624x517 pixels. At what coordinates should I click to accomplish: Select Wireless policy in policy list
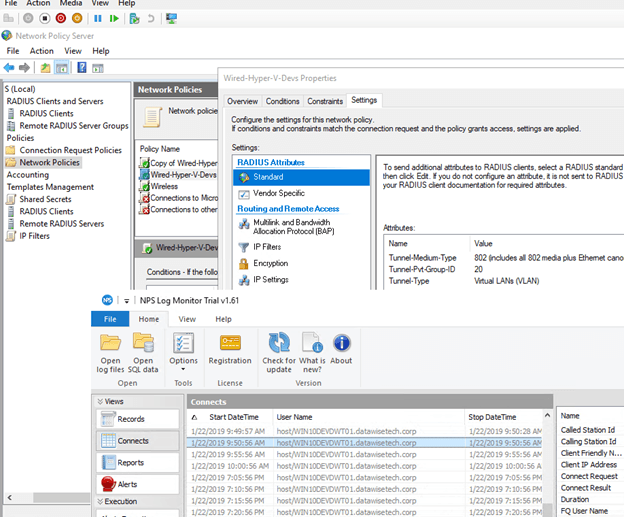[x=164, y=186]
